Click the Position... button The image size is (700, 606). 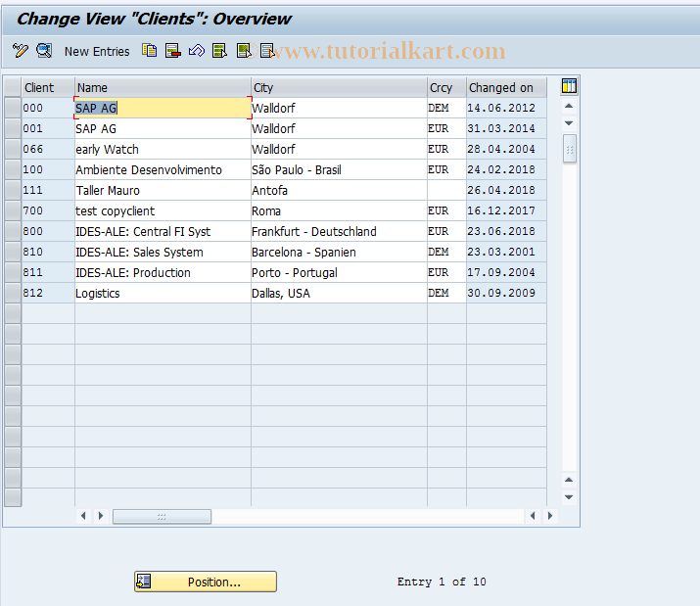(206, 582)
